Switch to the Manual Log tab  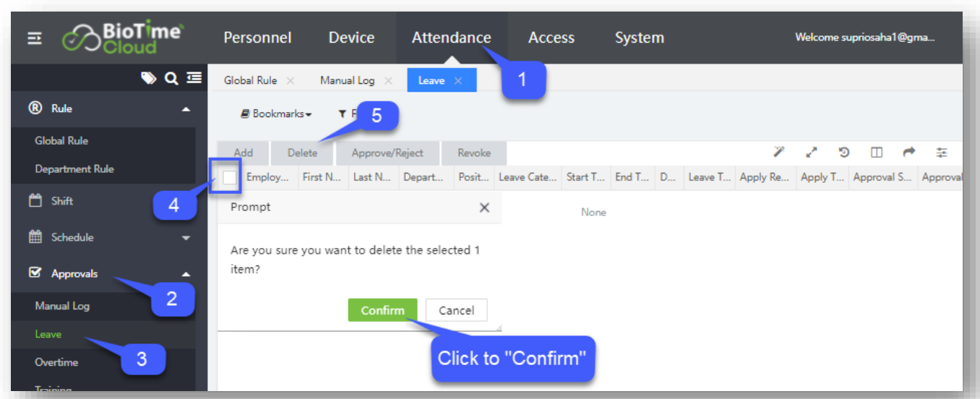coord(347,80)
